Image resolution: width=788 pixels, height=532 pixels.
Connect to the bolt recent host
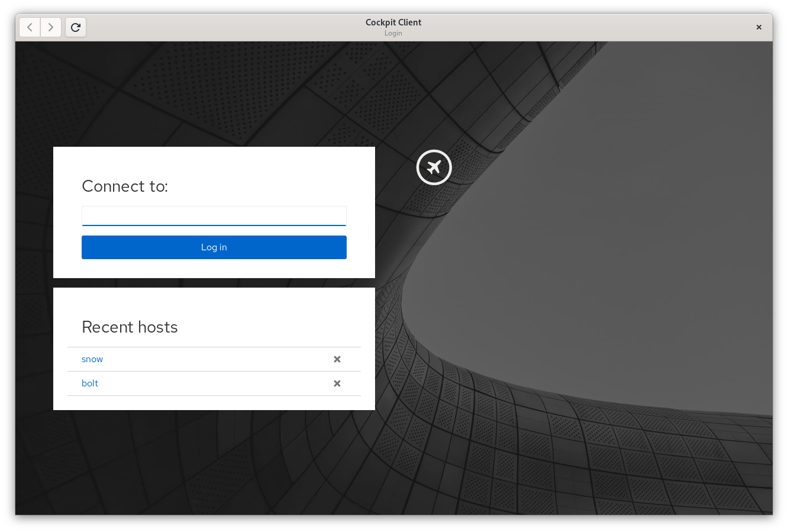[90, 383]
